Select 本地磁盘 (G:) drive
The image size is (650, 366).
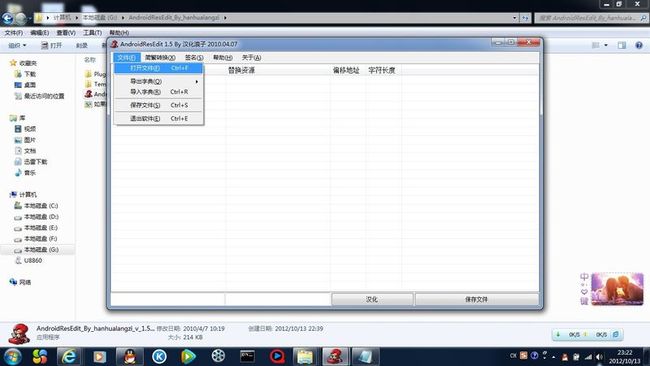(41, 250)
